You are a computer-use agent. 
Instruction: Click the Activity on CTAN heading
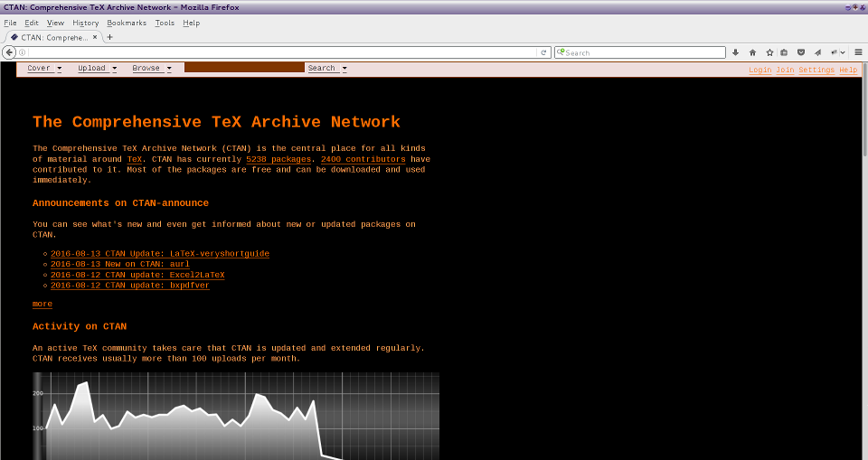80,326
